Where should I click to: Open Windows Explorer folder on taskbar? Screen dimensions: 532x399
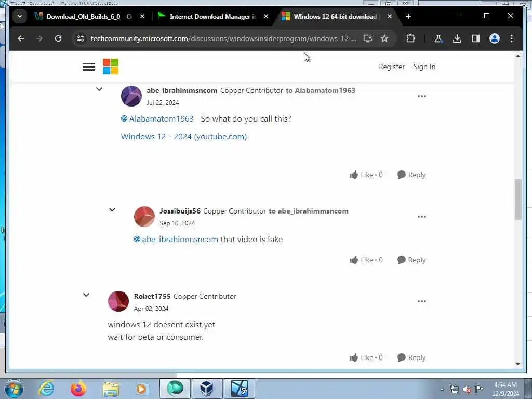tap(111, 389)
